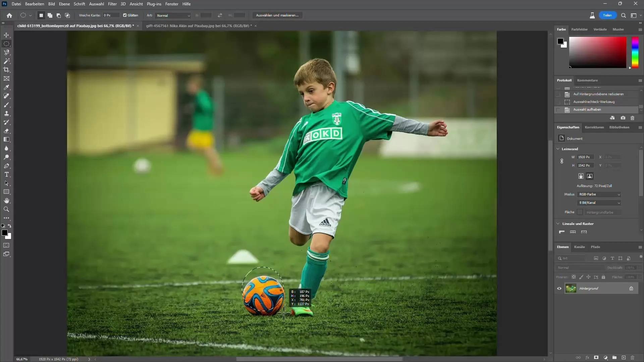
Task: Select the Clone Stamp tool
Action: tap(6, 113)
